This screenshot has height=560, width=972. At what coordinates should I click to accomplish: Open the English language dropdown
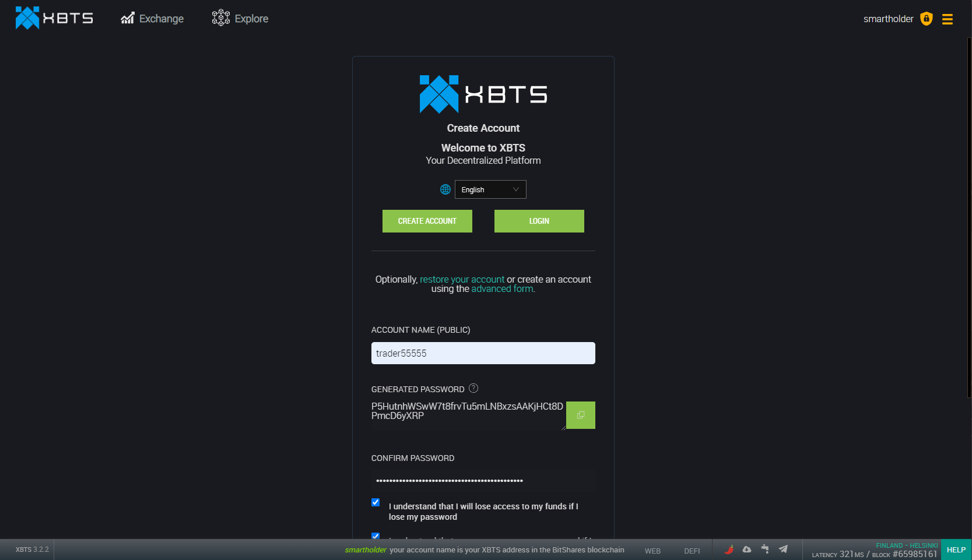tap(490, 189)
